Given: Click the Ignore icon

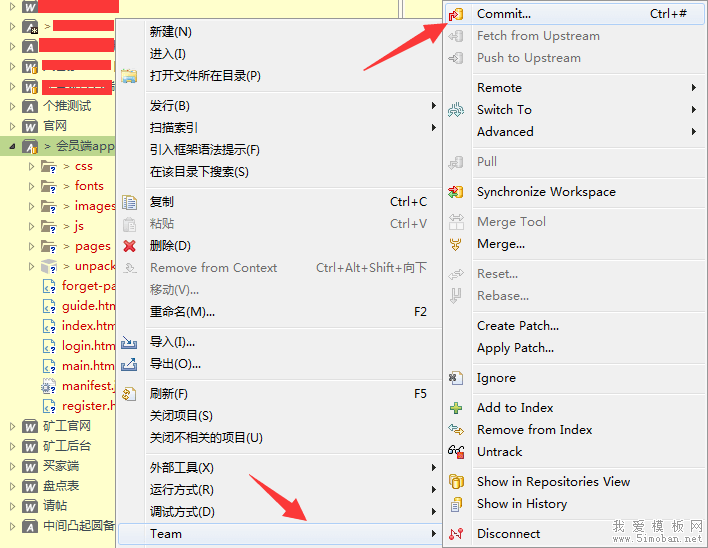Looking at the screenshot, I should (x=456, y=378).
